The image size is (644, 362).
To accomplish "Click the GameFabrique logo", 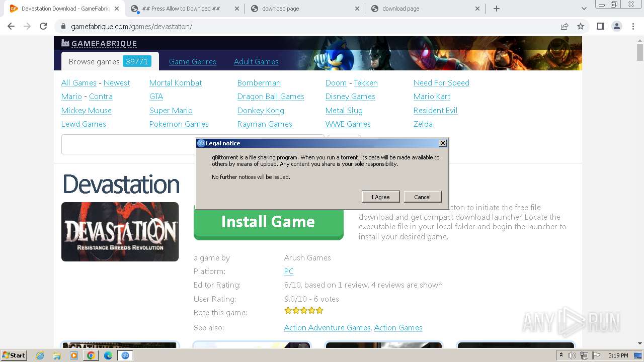I will (x=99, y=43).
